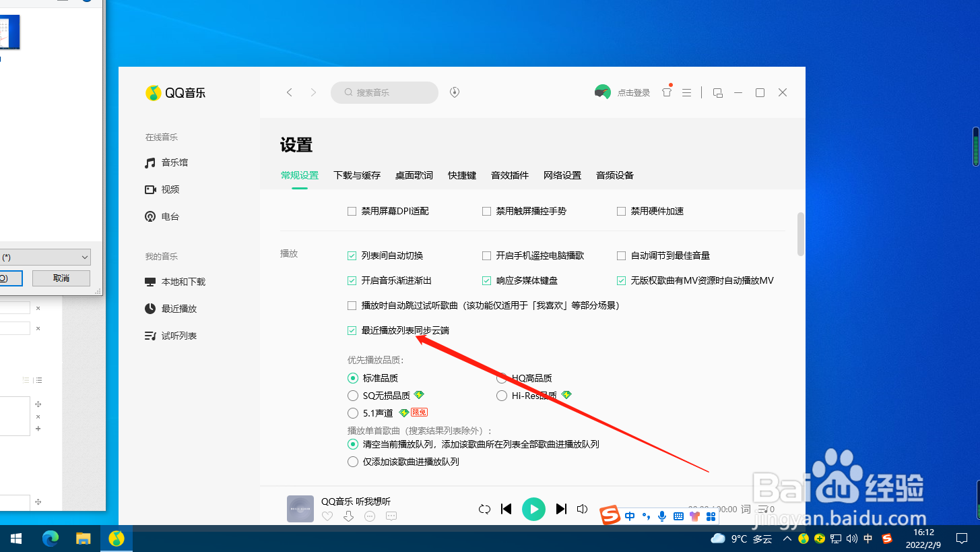The width and height of the screenshot is (980, 552).
Task: Select the HQ高品质 quality option
Action: point(501,378)
